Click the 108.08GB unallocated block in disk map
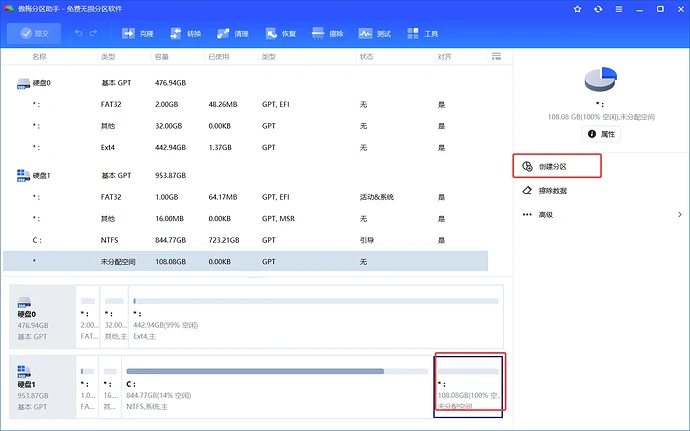 coord(469,385)
